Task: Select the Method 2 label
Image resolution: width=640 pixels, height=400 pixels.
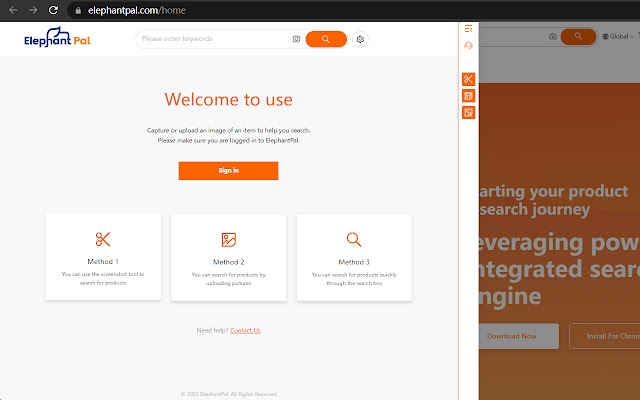Action: [229, 262]
